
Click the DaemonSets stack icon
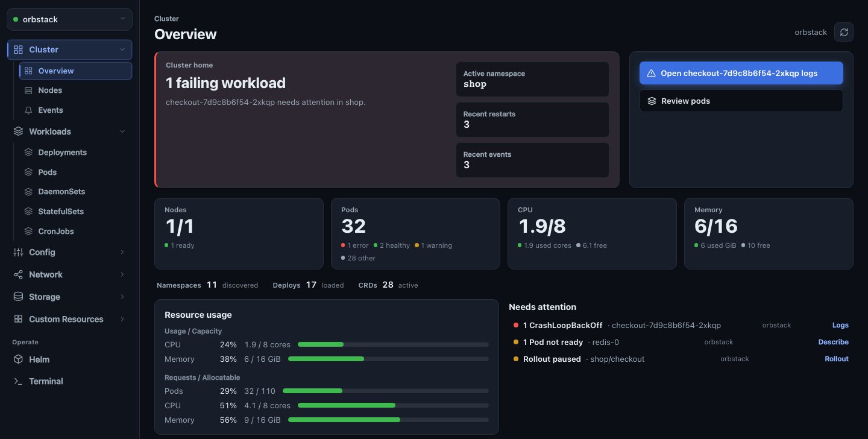(x=28, y=192)
